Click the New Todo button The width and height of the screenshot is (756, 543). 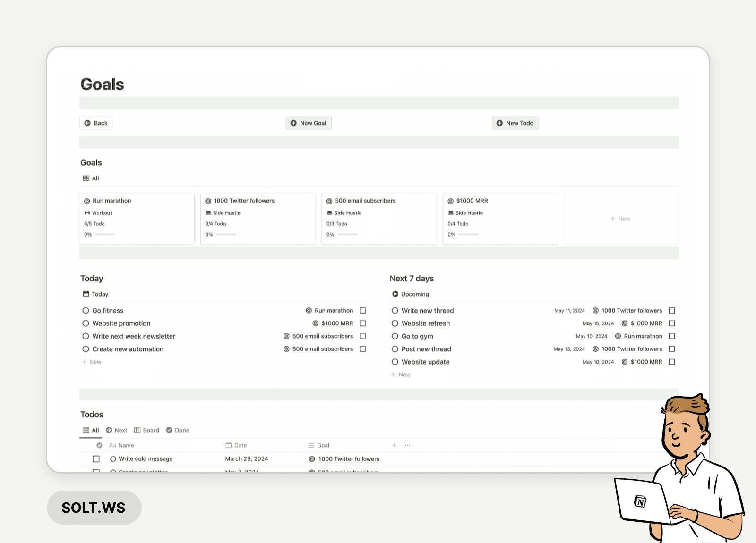pyautogui.click(x=515, y=123)
